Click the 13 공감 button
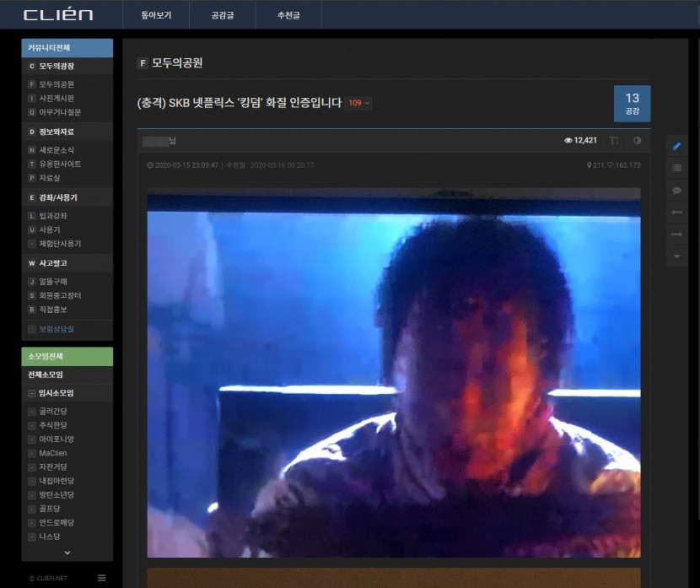 [632, 104]
